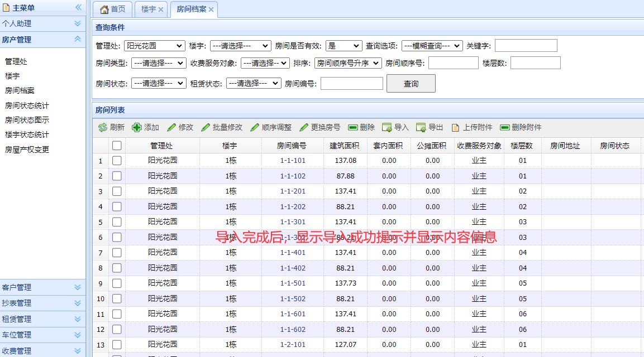
Task: Click the 删除 delete icon
Action: [x=353, y=128]
